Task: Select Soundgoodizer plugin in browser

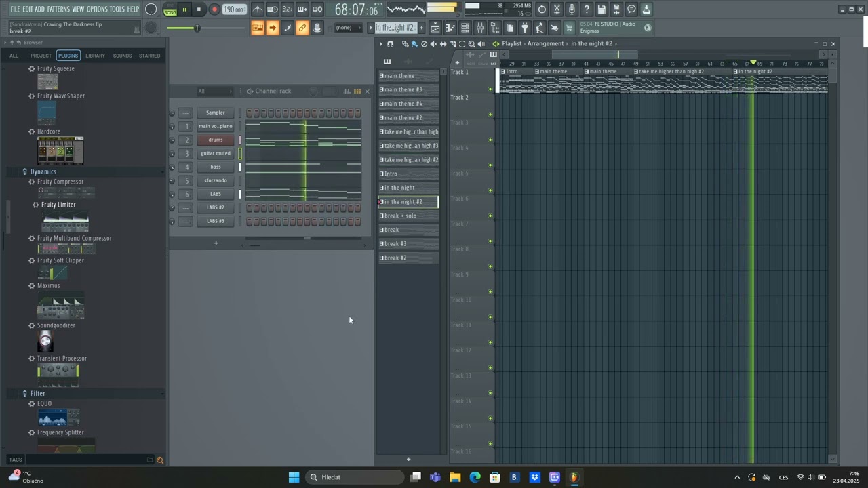Action: point(56,325)
